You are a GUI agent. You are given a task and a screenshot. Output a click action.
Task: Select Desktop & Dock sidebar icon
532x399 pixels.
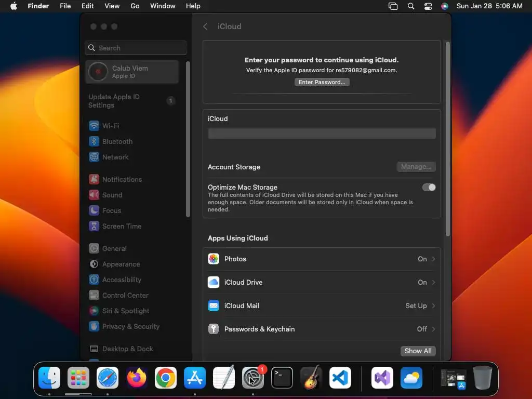pyautogui.click(x=94, y=349)
